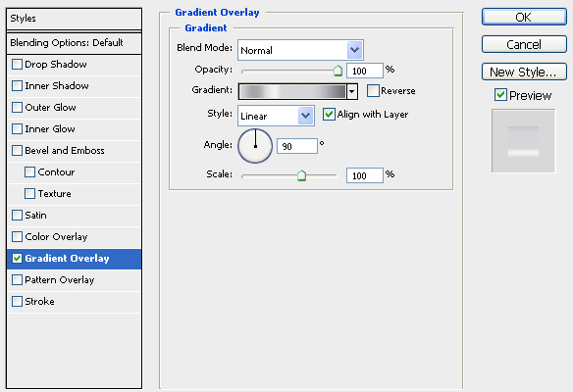Select the Pattern Overlay label row
Viewport: 573px width, 392px height.
pyautogui.click(x=74, y=280)
